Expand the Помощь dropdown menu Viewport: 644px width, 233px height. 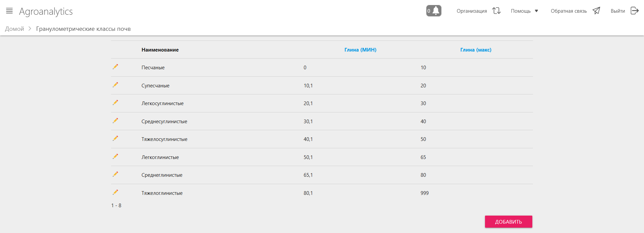524,11
